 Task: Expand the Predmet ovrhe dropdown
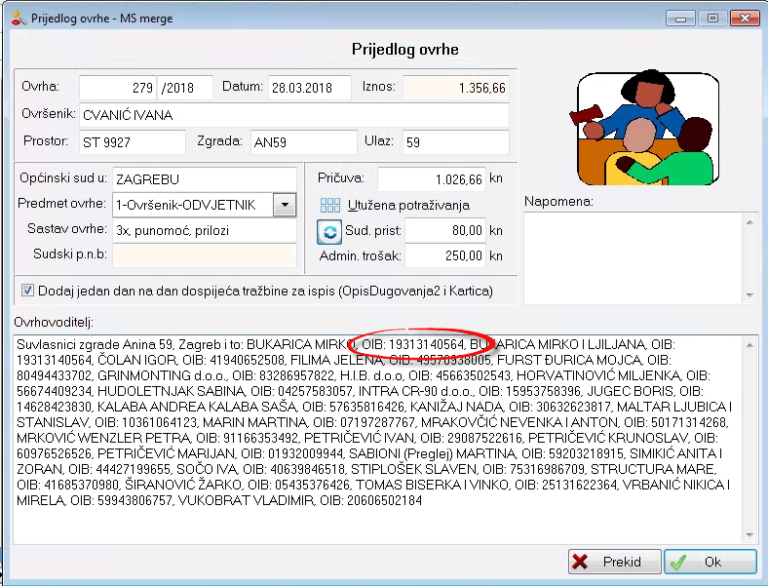click(x=285, y=205)
